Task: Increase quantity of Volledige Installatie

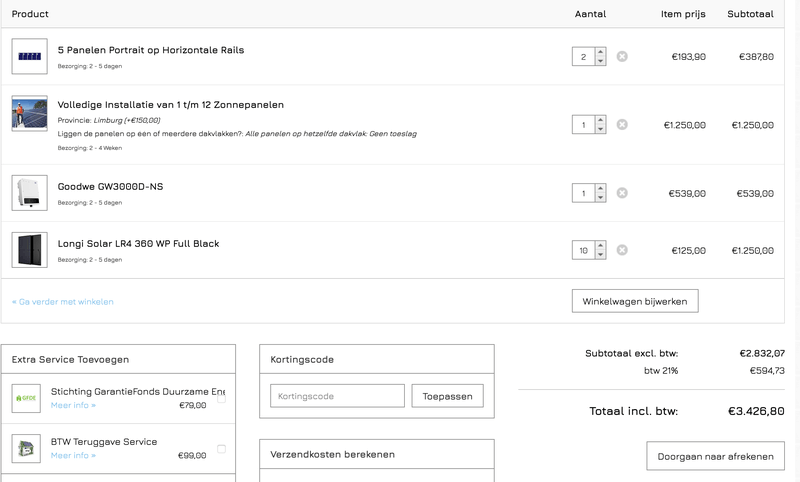Action: 601,120
